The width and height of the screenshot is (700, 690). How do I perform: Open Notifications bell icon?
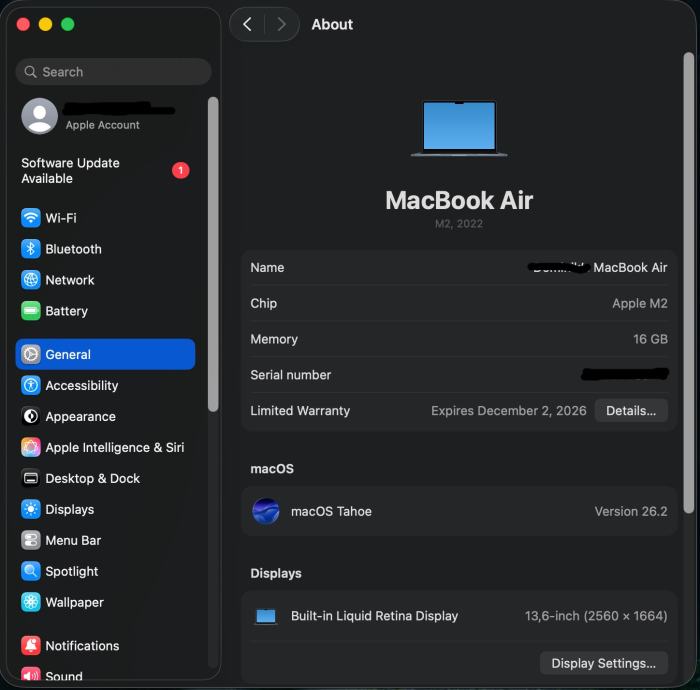[x=31, y=646]
